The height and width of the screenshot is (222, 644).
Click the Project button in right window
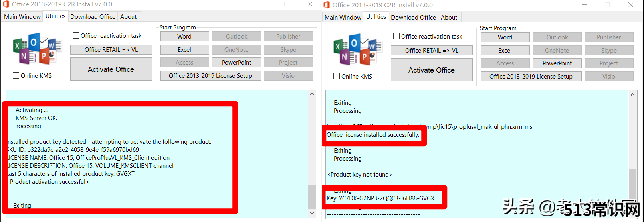[609, 63]
